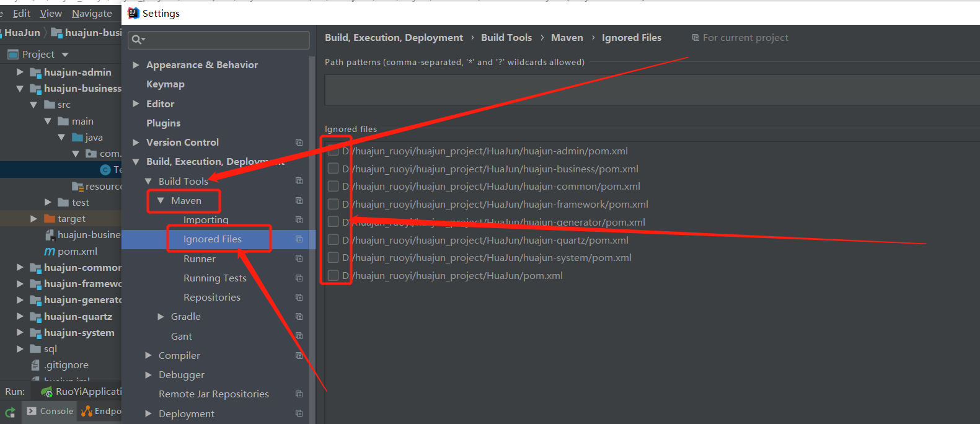Switch to the Console tab
The width and height of the screenshot is (980, 424).
point(50,411)
